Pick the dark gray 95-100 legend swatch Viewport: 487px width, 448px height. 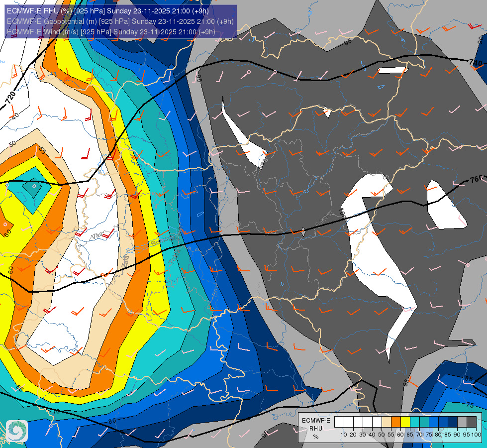tap(472, 422)
